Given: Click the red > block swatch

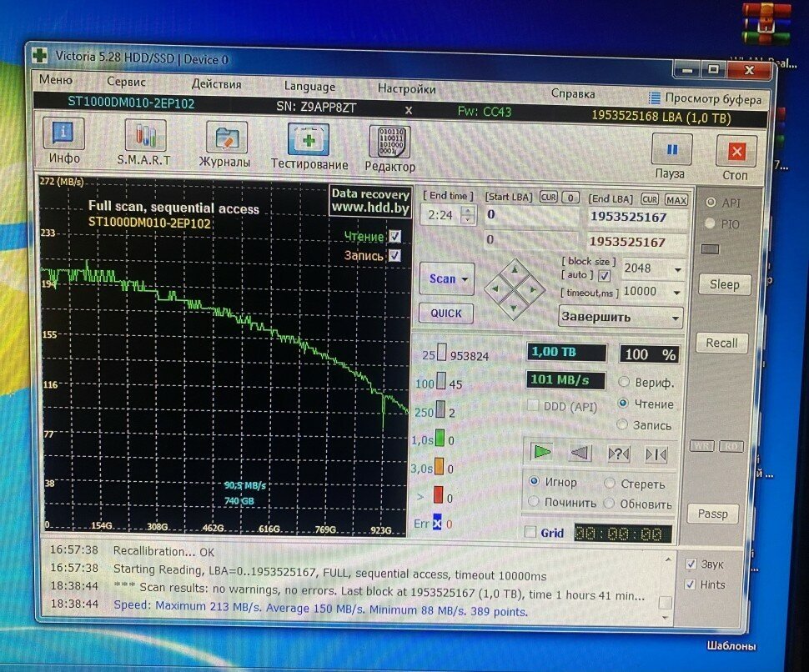Looking at the screenshot, I should [x=438, y=494].
